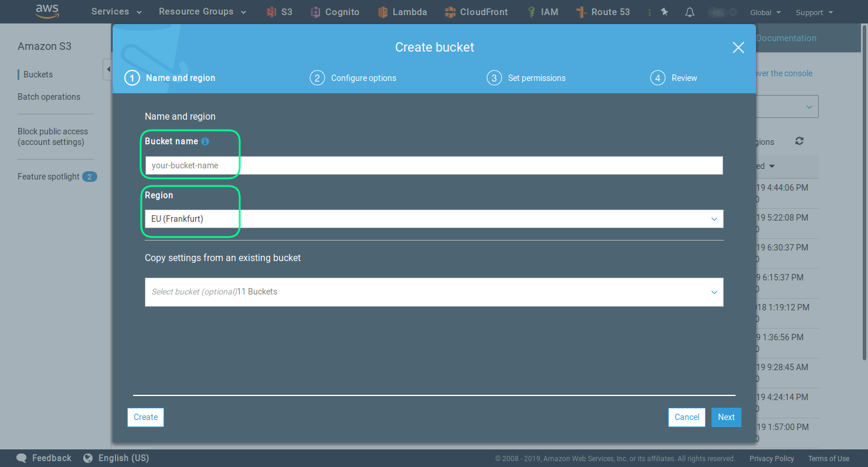Open the Services menu
The width and height of the screenshot is (868, 467).
coord(115,12)
